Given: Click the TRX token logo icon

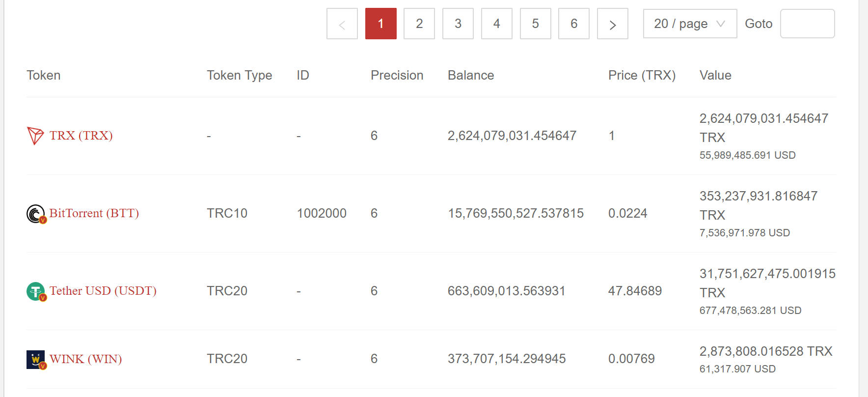Looking at the screenshot, I should (35, 136).
